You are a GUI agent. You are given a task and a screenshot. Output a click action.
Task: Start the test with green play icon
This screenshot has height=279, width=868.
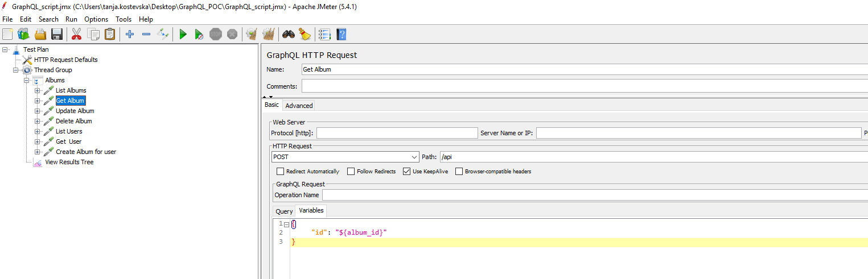(183, 34)
